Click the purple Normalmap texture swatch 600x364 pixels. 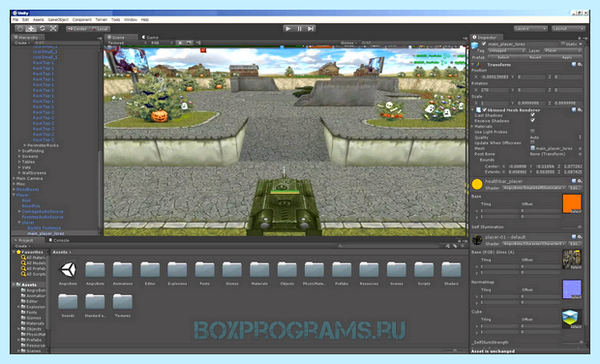tap(572, 289)
